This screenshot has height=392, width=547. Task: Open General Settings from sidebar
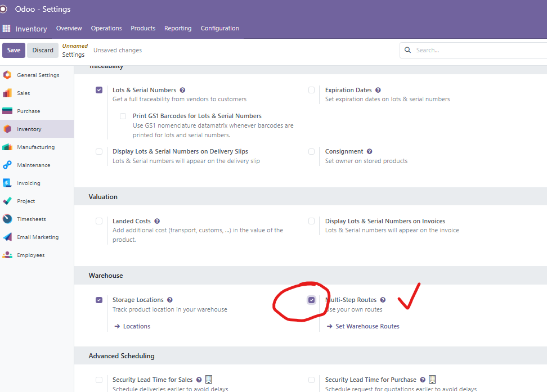point(37,75)
